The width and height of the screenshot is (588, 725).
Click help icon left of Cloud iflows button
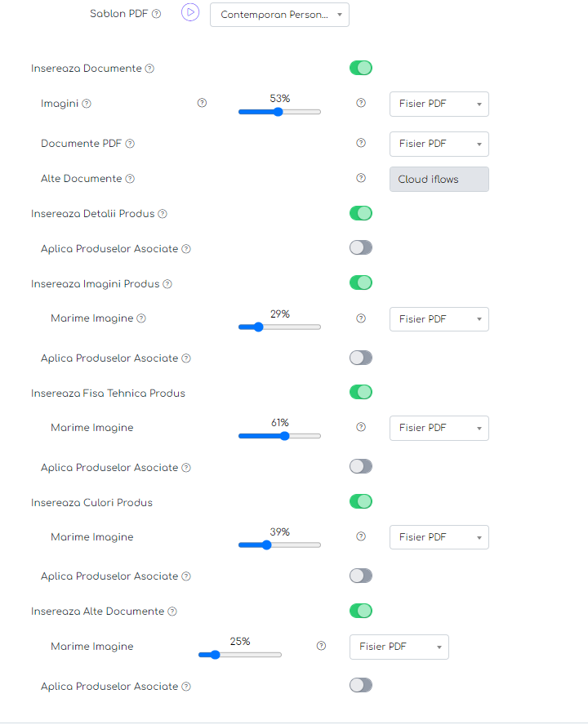click(361, 178)
